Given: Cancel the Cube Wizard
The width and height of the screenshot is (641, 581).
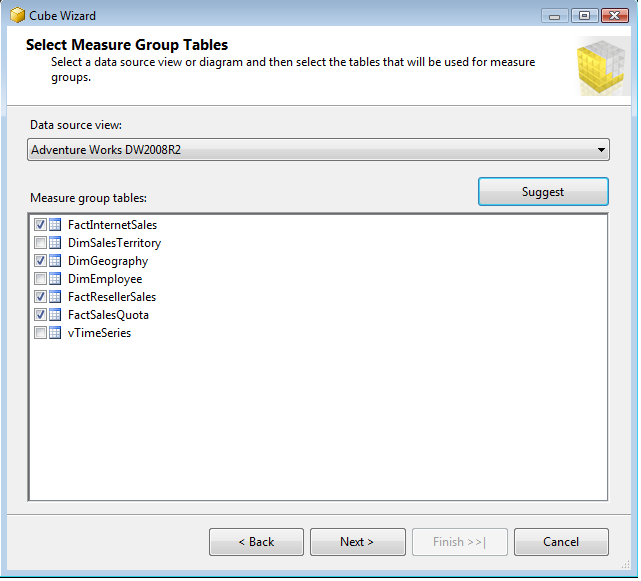Looking at the screenshot, I should [561, 542].
